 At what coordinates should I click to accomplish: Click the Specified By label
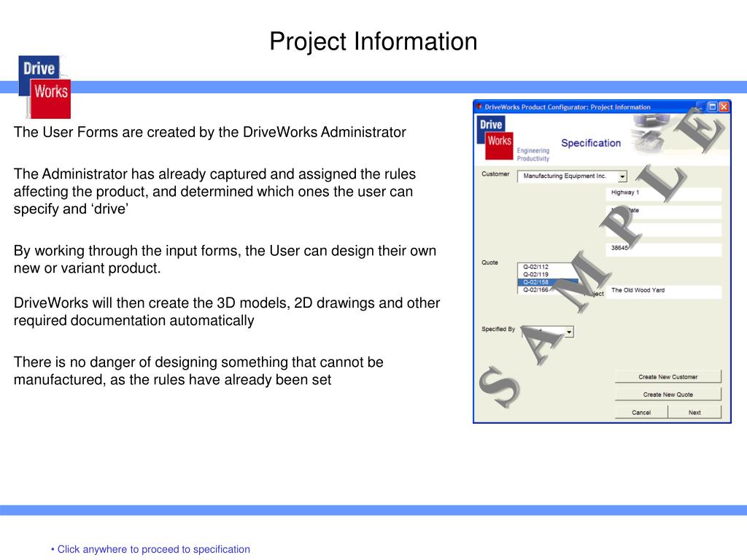pyautogui.click(x=498, y=329)
